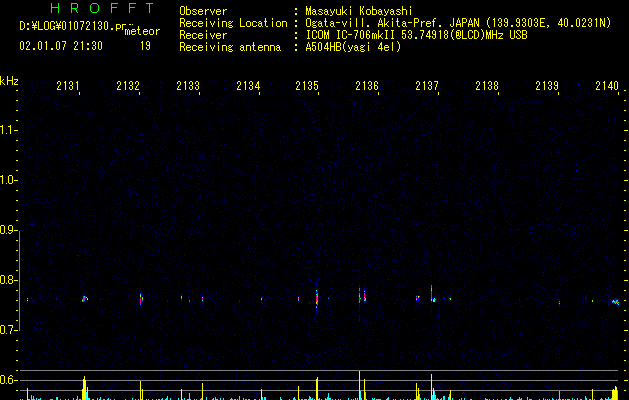Click the 2133 time axis marker
The width and height of the screenshot is (629, 400).
point(188,85)
